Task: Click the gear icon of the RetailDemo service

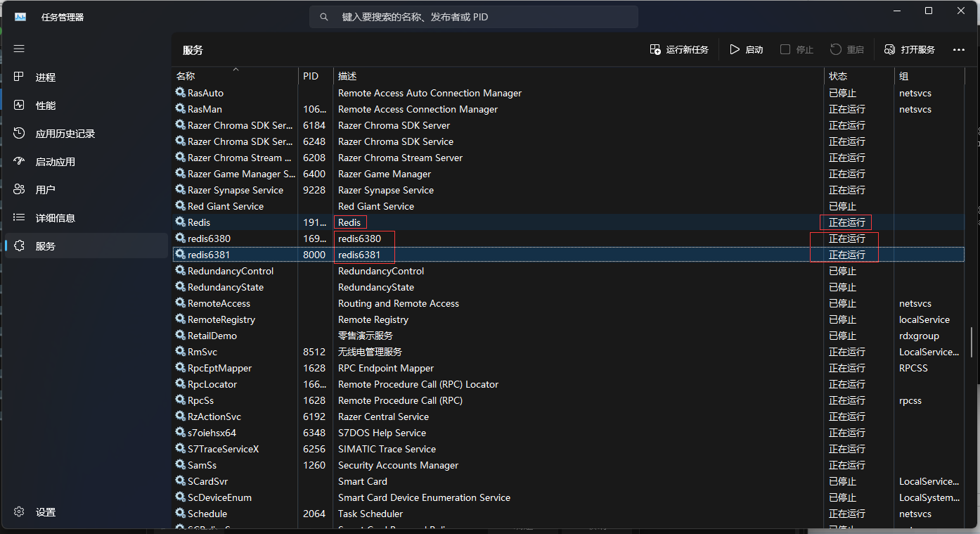Action: [x=180, y=336]
